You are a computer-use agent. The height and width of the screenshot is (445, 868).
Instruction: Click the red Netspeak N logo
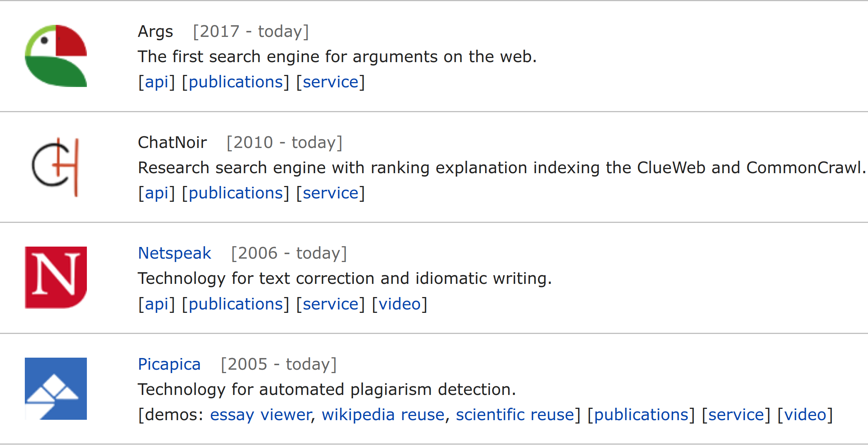[56, 277]
